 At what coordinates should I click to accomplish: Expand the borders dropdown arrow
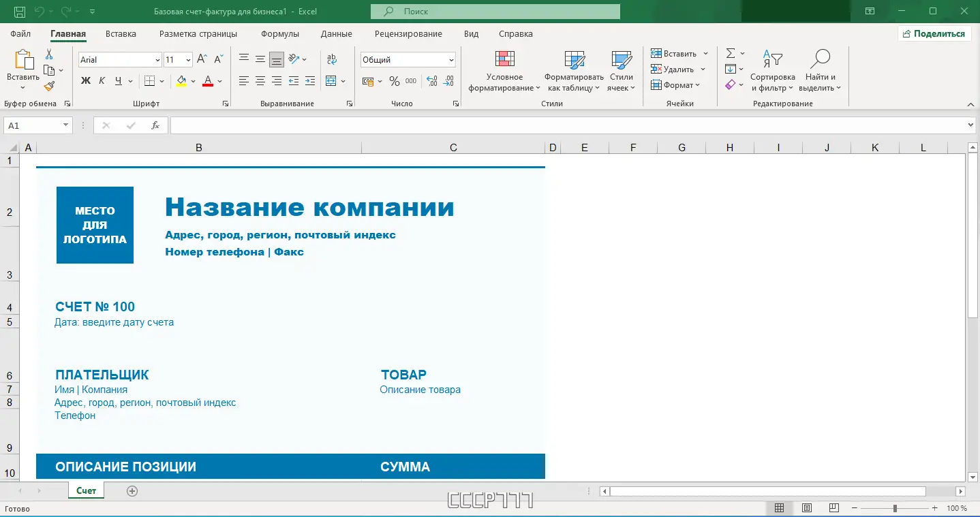pyautogui.click(x=162, y=81)
